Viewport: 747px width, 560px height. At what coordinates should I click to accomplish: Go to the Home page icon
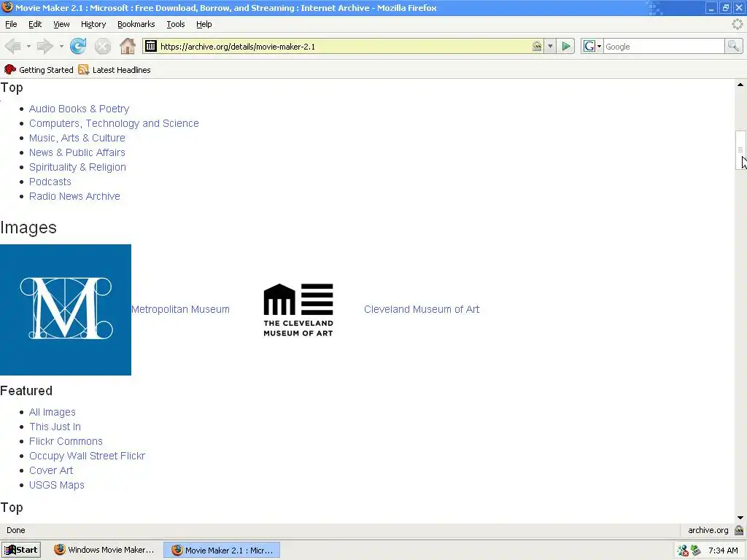coord(128,46)
